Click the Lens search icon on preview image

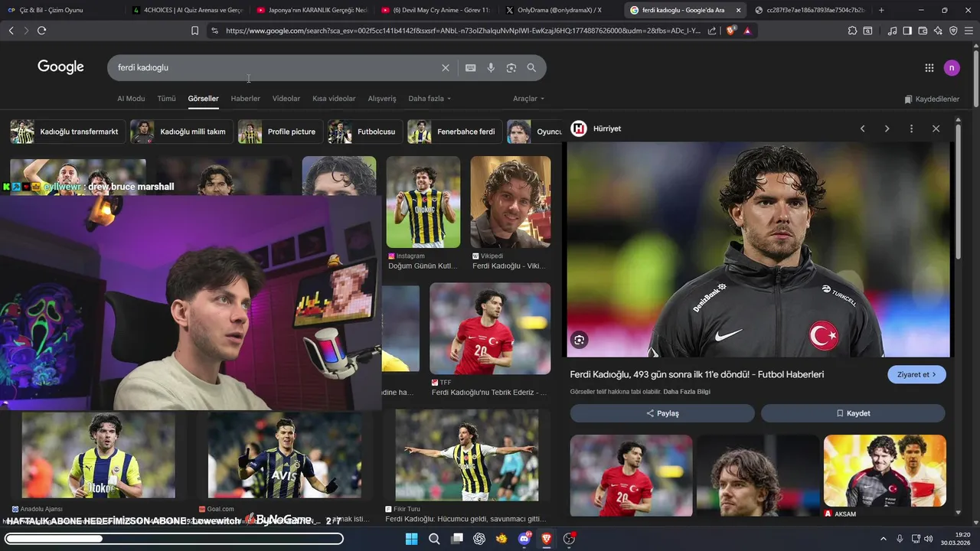[x=580, y=340]
